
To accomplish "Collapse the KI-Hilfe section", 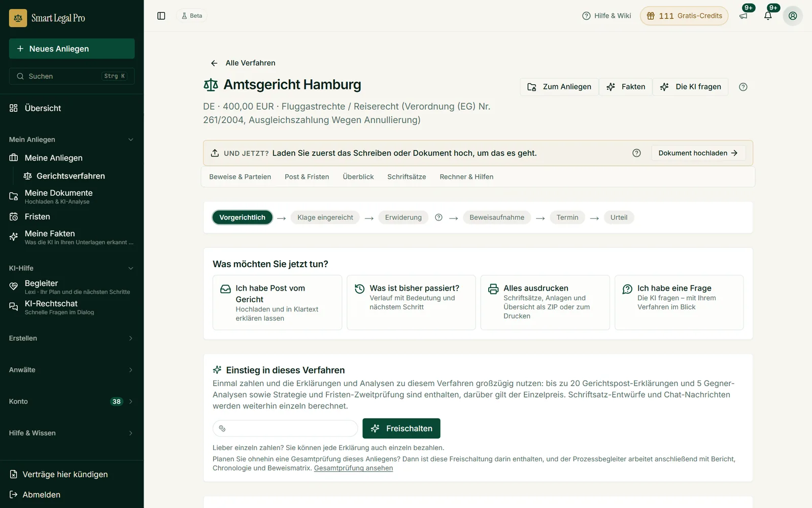I will [72, 268].
